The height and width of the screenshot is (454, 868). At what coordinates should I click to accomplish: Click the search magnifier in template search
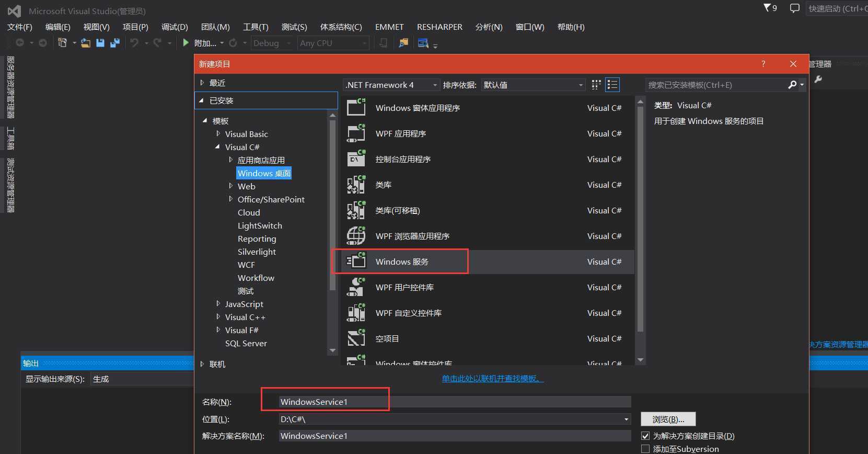793,85
